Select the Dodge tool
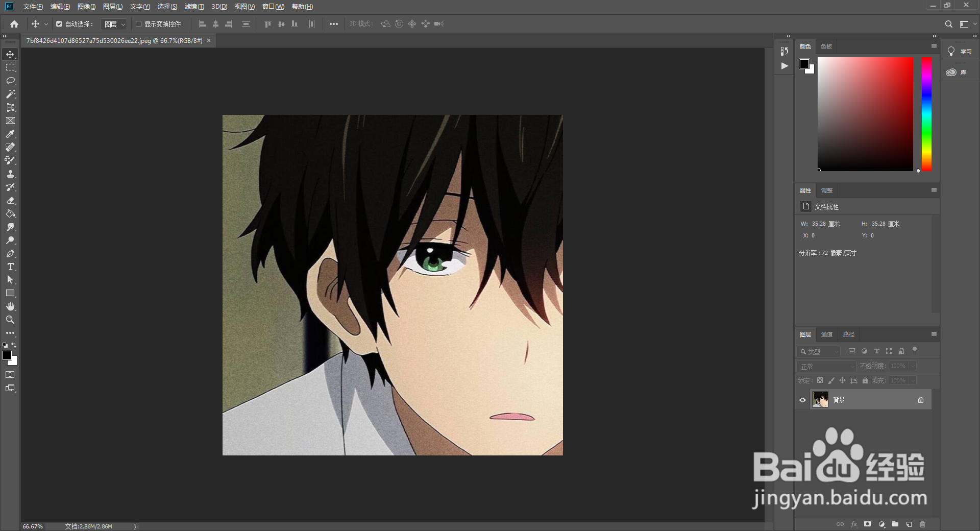 click(x=10, y=240)
